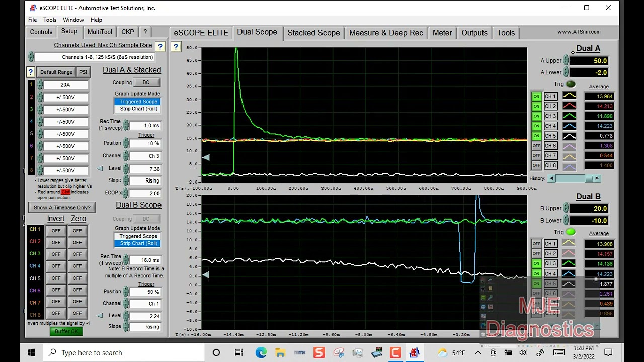
Task: Open the Channels 1-8 sample rate selector
Action: click(94, 57)
